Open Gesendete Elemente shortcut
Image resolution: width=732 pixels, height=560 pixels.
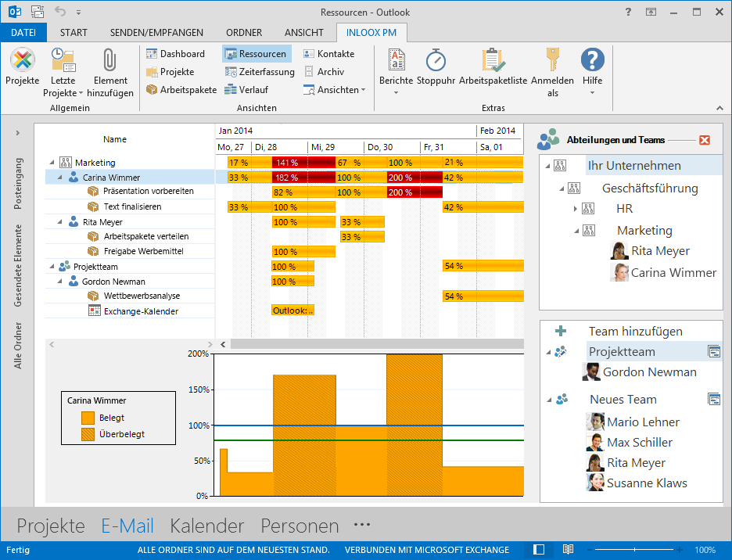pyautogui.click(x=18, y=265)
